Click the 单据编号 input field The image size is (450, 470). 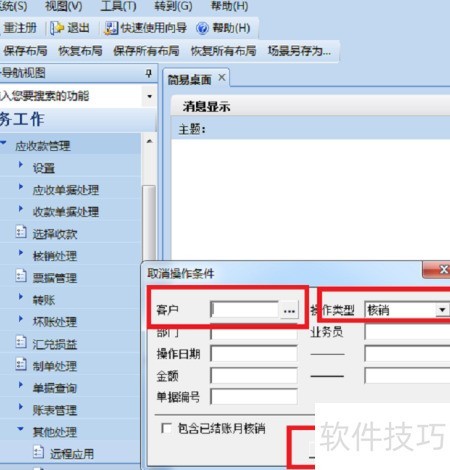pyautogui.click(x=254, y=397)
